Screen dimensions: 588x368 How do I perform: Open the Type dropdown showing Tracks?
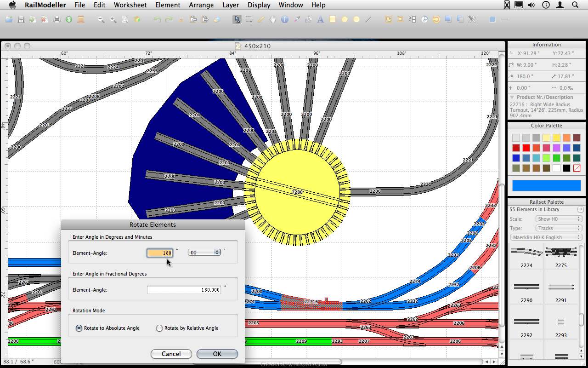pyautogui.click(x=559, y=228)
